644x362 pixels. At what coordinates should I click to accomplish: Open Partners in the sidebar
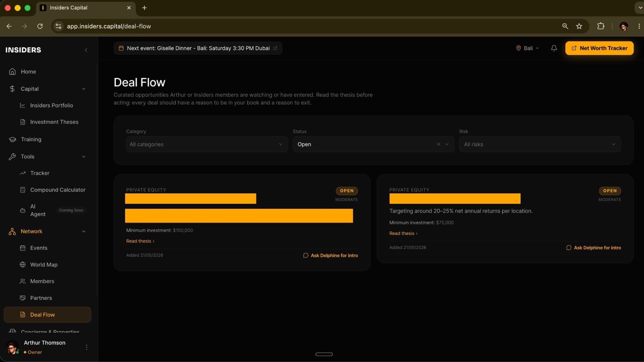pyautogui.click(x=41, y=298)
